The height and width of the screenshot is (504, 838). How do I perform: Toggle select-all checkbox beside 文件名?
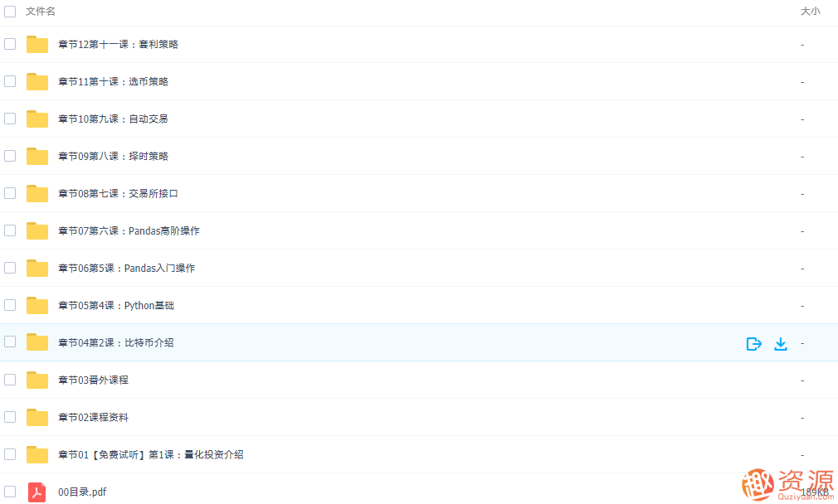coord(10,12)
